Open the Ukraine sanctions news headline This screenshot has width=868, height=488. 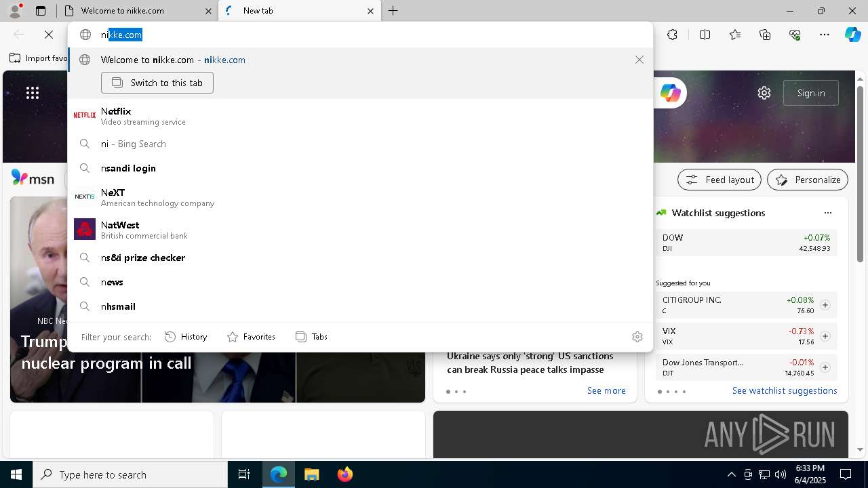530,363
